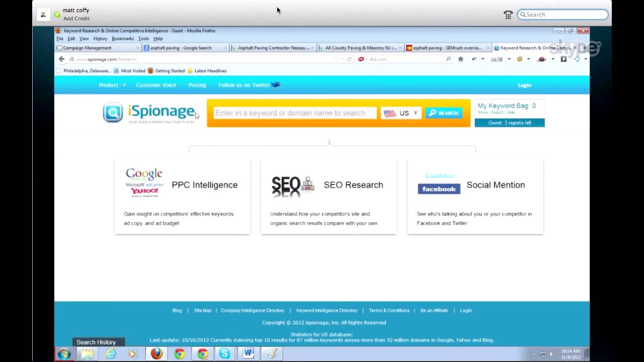Open the View menu
Image resolution: width=644 pixels, height=362 pixels.
tap(84, 39)
